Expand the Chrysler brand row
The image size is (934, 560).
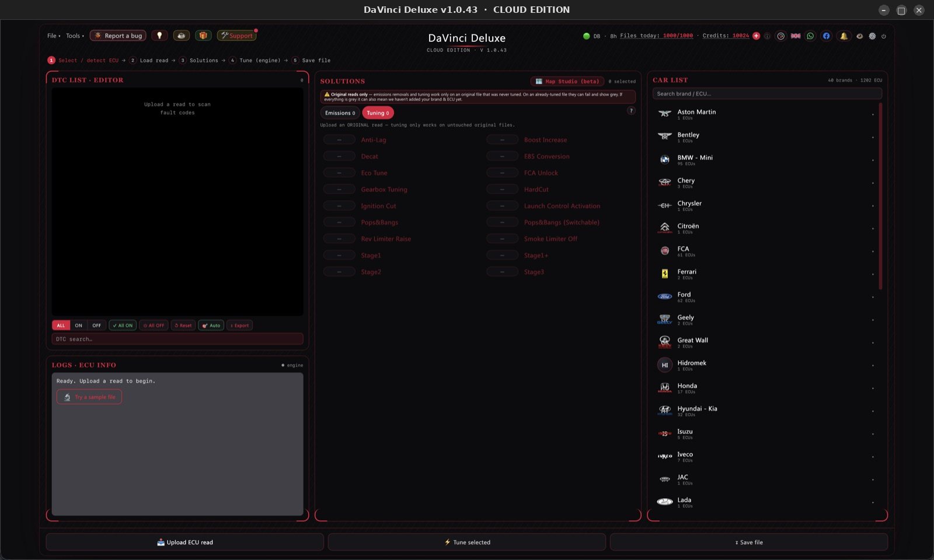[x=765, y=205]
